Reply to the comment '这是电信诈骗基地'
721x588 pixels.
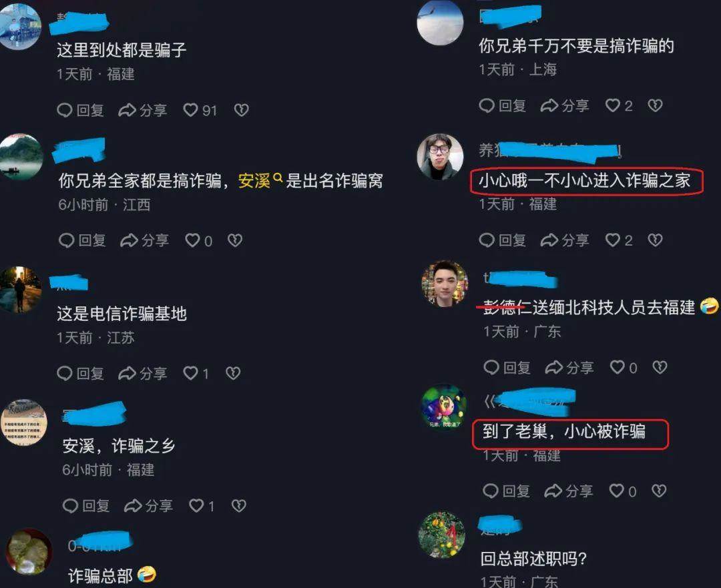click(x=81, y=373)
